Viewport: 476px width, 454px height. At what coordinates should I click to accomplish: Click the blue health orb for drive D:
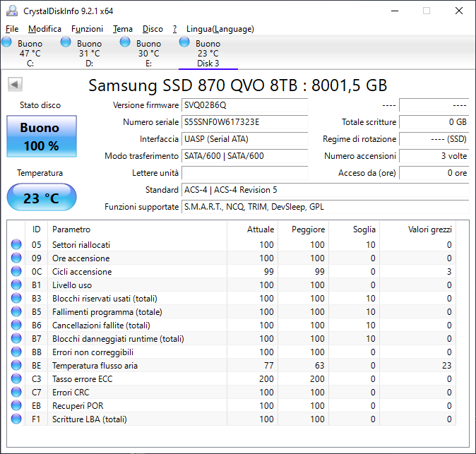[66, 42]
